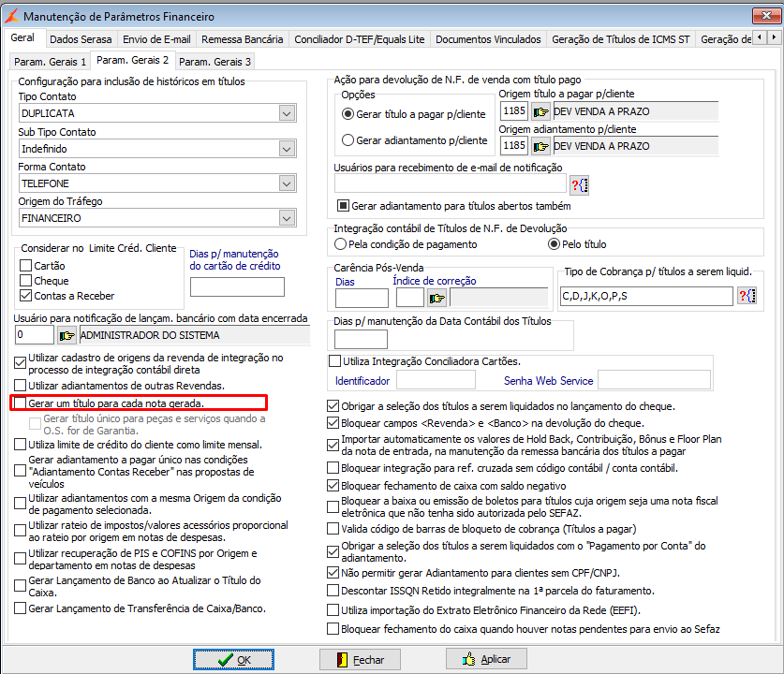Viewport: 784px width, 674px height.
Task: Open user lookup for bank entry notification
Action: tap(67, 335)
